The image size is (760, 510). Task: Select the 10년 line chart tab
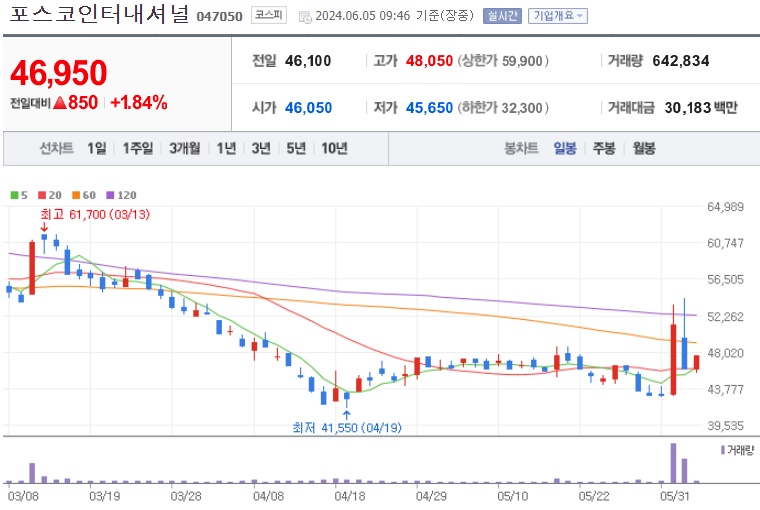334,148
